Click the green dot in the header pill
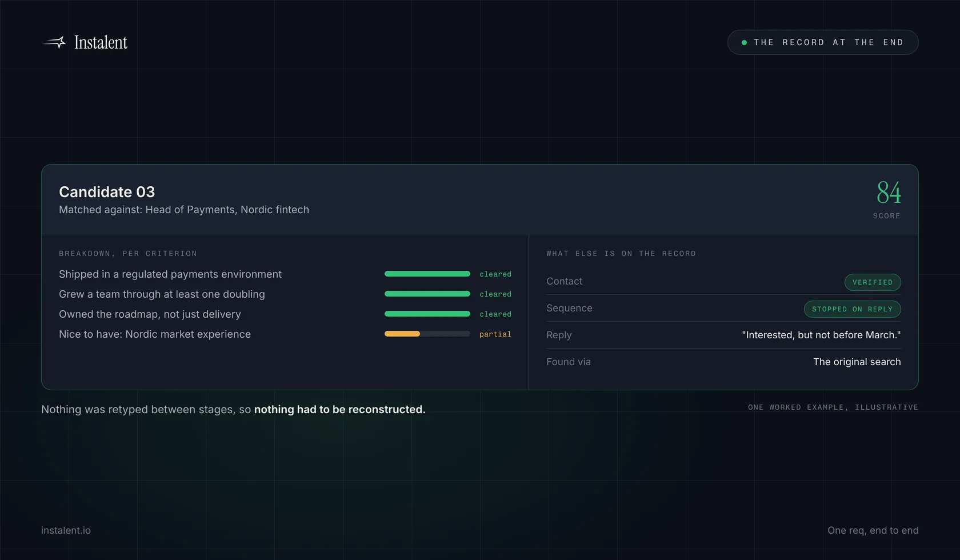The height and width of the screenshot is (560, 960). click(x=744, y=42)
